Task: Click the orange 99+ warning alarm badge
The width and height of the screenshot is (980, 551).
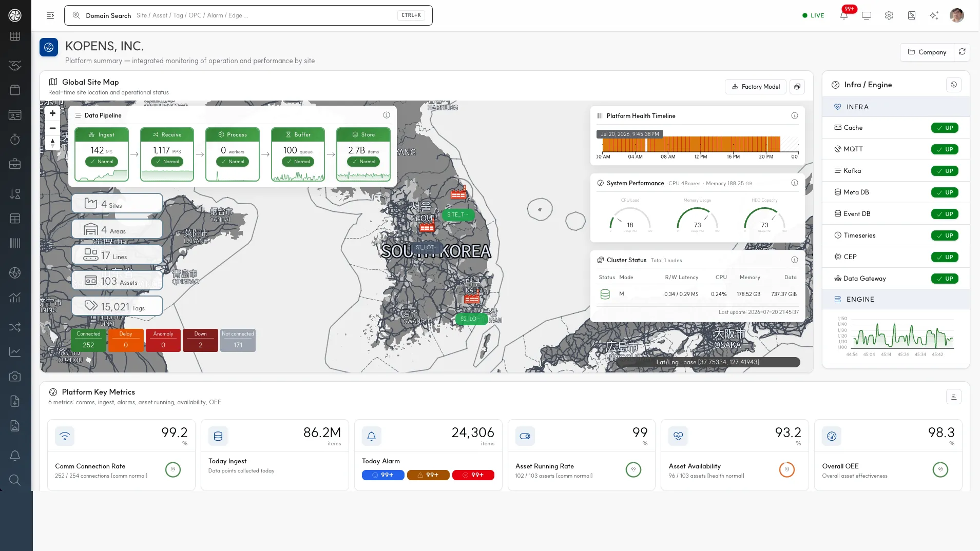Action: [x=428, y=475]
